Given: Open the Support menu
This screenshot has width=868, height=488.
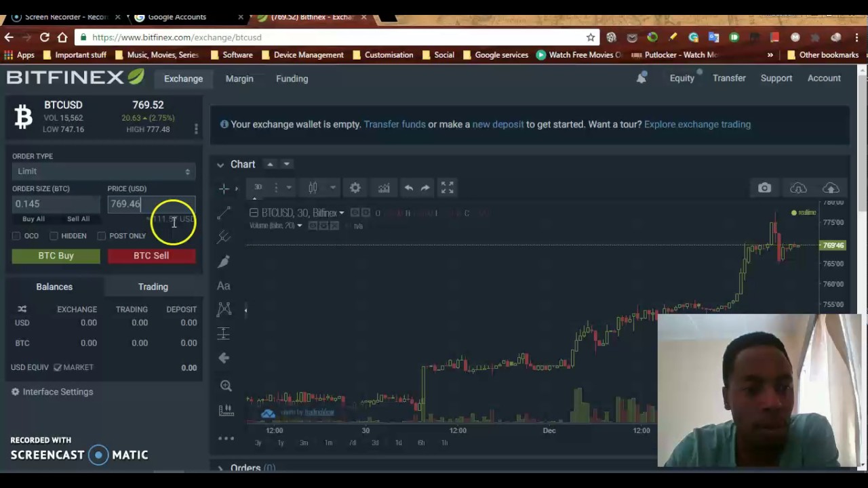Looking at the screenshot, I should tap(776, 78).
